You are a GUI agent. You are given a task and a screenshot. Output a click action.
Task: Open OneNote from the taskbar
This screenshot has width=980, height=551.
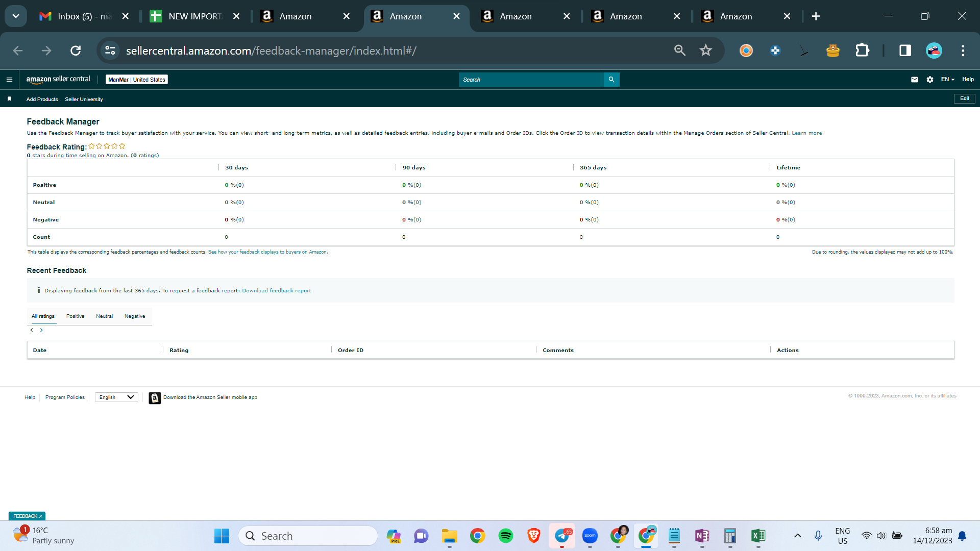coord(702,536)
